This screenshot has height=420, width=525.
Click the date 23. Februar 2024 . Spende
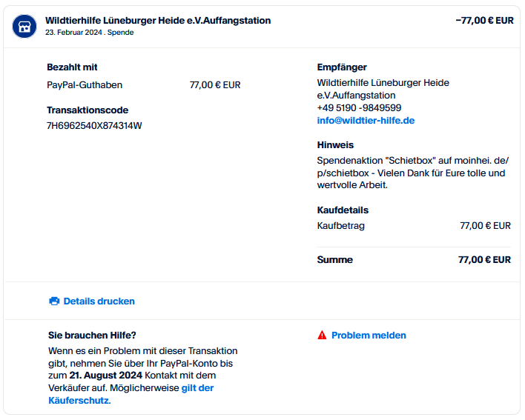click(x=90, y=33)
